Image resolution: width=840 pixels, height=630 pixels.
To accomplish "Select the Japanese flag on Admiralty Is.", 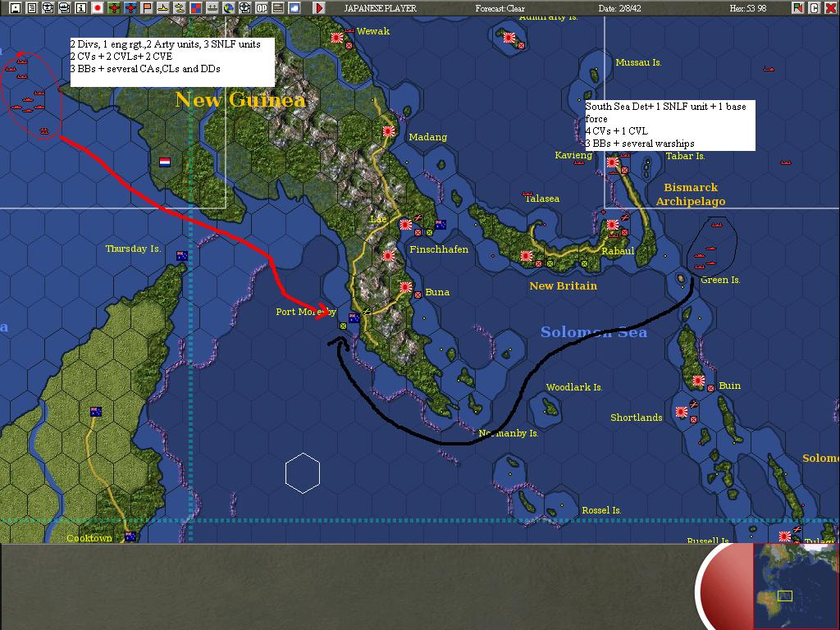I will tap(509, 38).
